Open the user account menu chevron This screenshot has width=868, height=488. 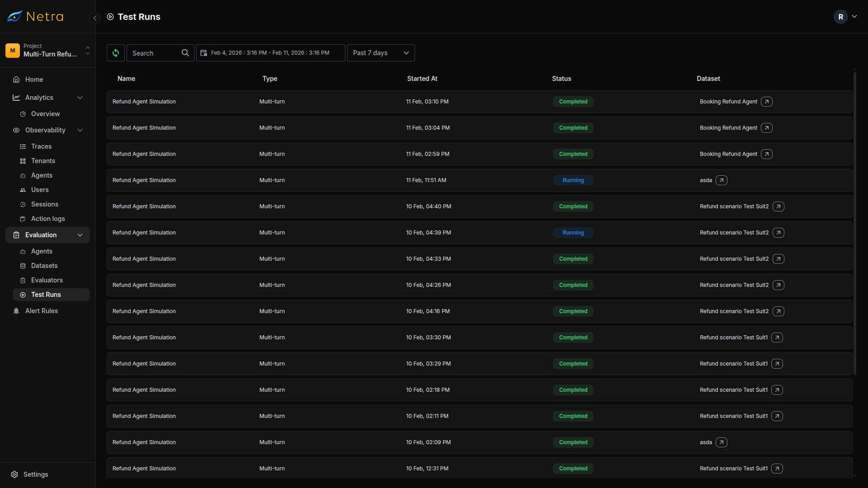pyautogui.click(x=854, y=17)
